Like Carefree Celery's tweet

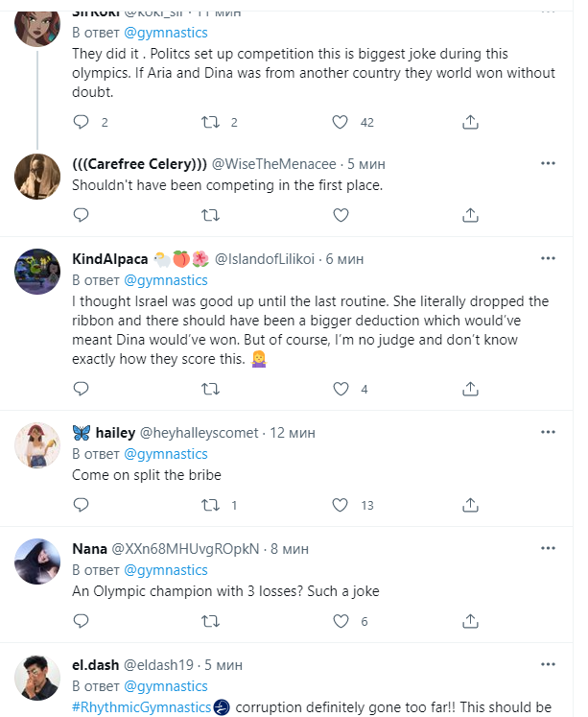(340, 215)
